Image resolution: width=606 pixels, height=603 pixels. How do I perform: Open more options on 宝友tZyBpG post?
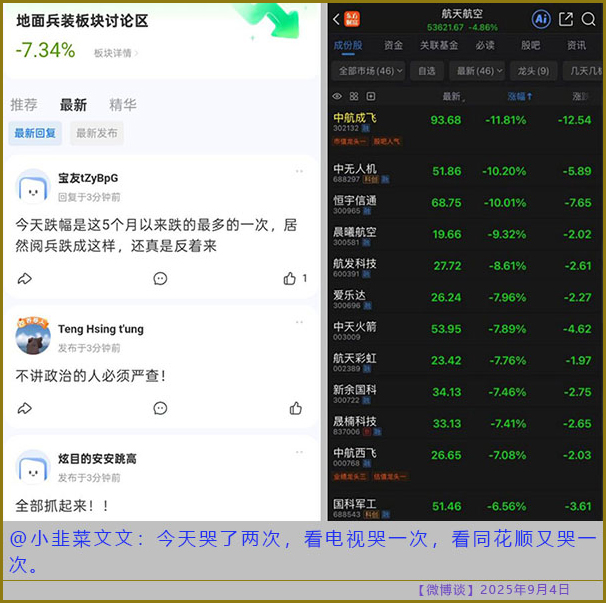(298, 172)
